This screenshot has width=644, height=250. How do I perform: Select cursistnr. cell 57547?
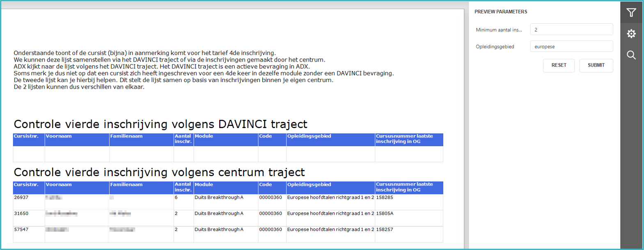point(21,229)
